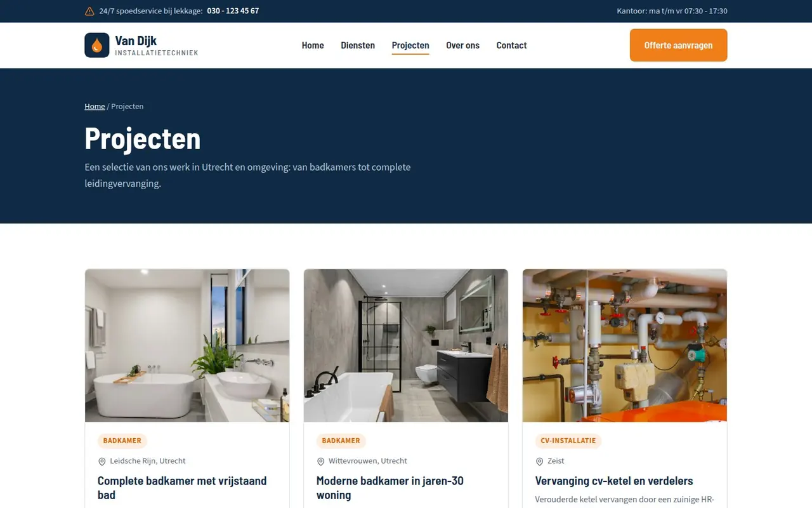Click the cv-installation pipes photo
This screenshot has height=508, width=812.
pos(625,345)
